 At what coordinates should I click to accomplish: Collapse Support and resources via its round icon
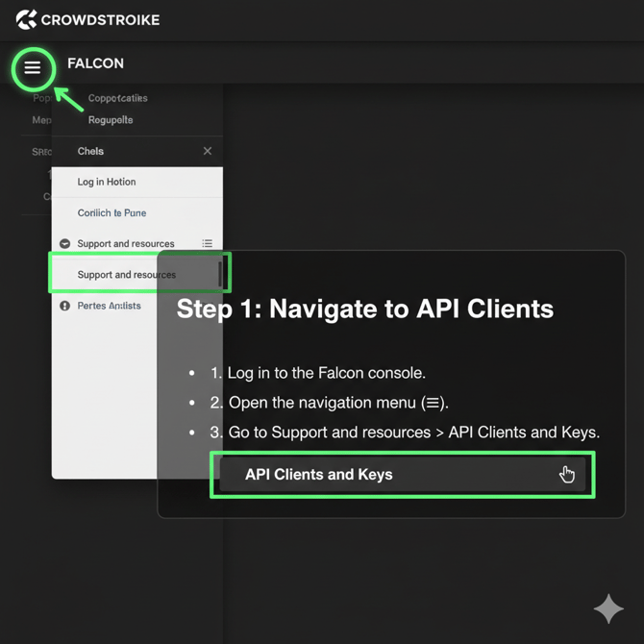pos(64,244)
